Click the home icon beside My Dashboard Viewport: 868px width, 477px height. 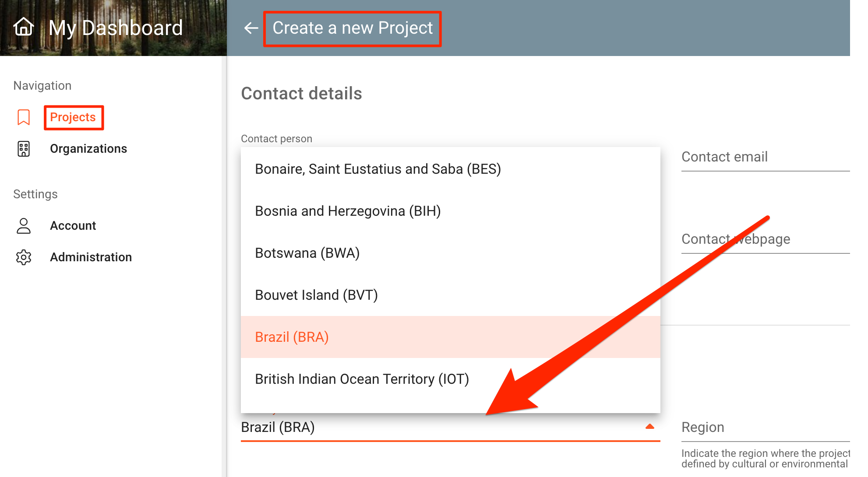[x=24, y=27]
